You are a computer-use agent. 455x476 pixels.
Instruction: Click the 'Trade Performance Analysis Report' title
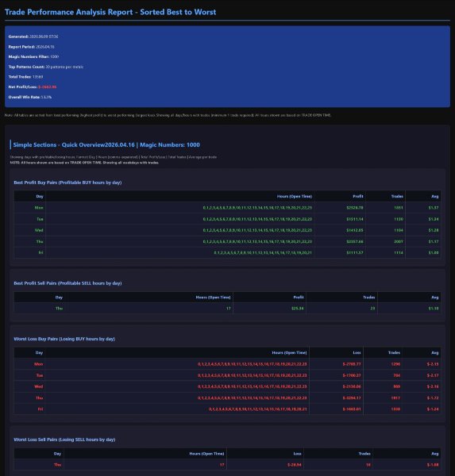tap(110, 12)
